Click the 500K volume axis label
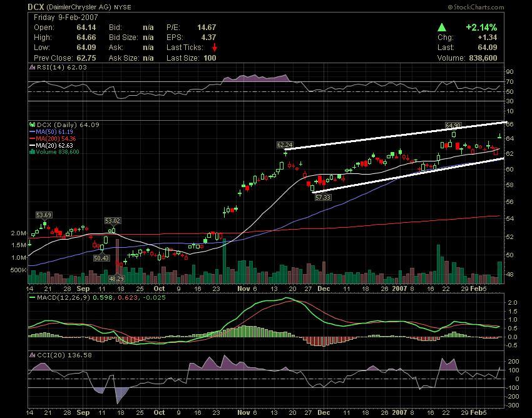Image resolution: width=532 pixels, height=418 pixels. (x=18, y=270)
